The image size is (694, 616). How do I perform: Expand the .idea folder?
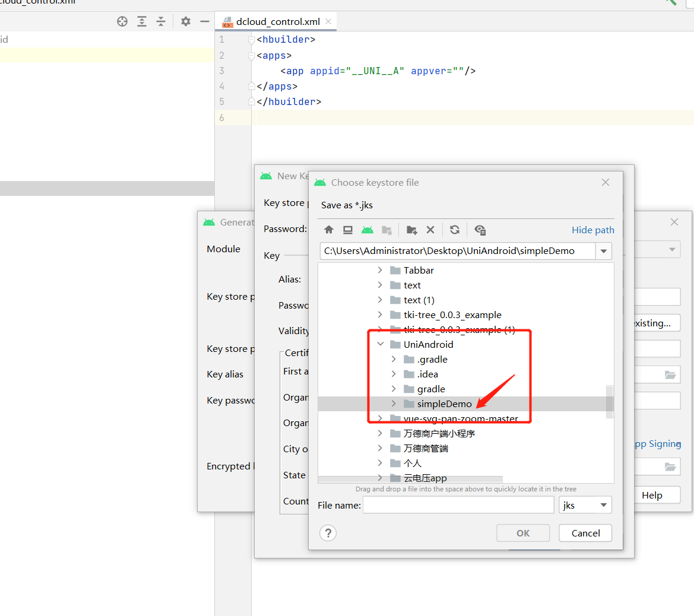coord(394,374)
